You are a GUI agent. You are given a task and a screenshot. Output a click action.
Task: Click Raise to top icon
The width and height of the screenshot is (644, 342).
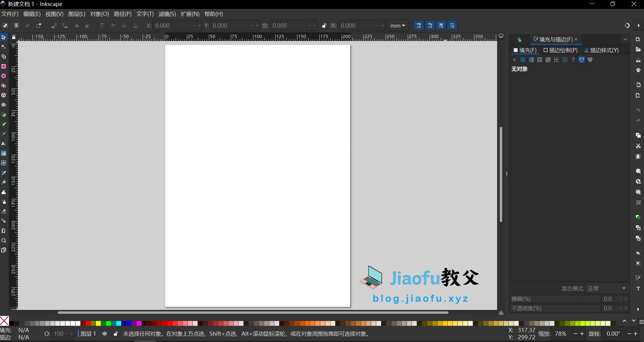pos(102,25)
